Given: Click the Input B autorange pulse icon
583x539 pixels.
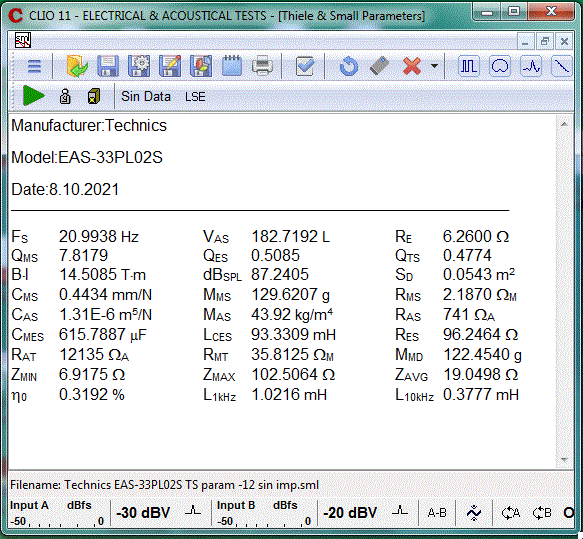Looking at the screenshot, I should (x=400, y=510).
